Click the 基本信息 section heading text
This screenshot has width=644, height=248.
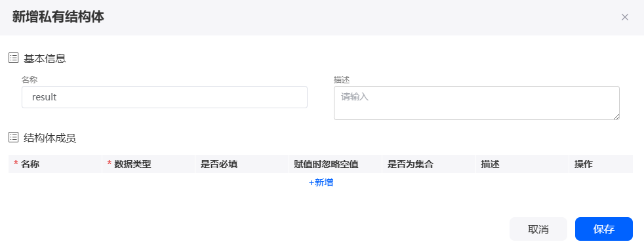click(x=45, y=58)
